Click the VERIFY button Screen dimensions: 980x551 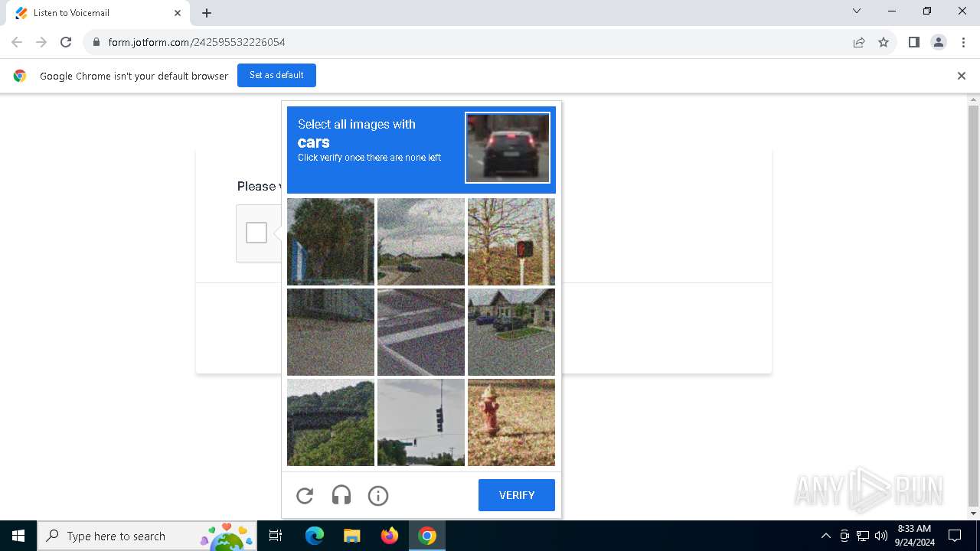pos(517,495)
